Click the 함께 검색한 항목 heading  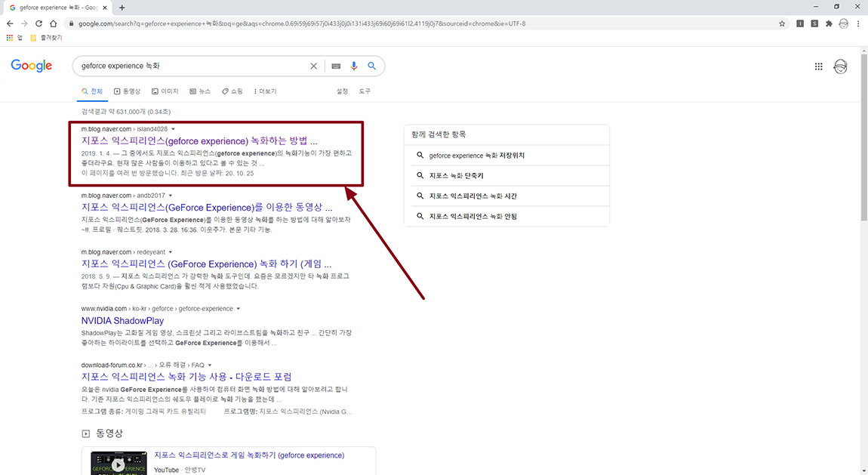point(439,134)
